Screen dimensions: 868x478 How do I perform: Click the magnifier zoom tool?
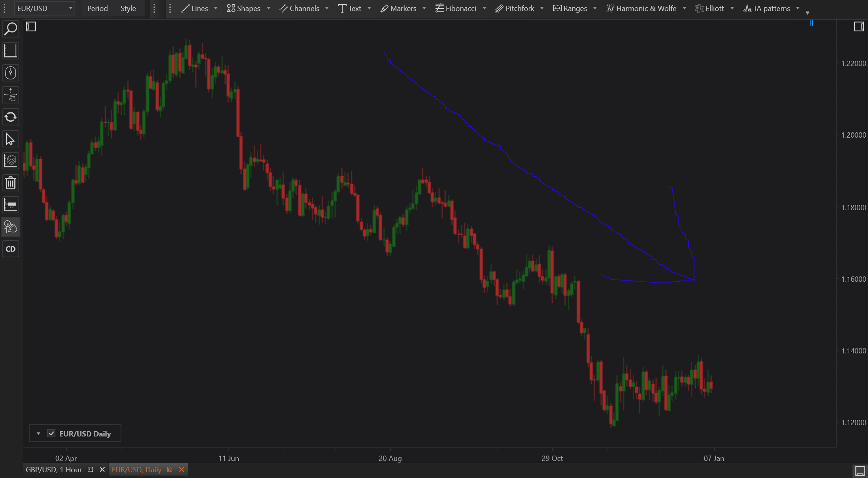click(x=11, y=29)
